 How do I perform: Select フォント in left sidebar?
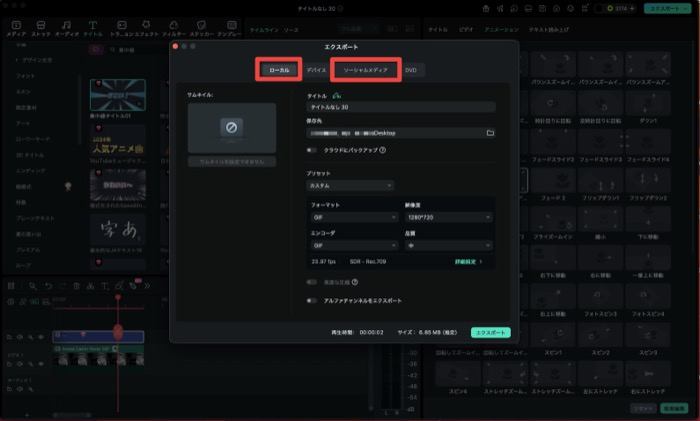(25, 76)
